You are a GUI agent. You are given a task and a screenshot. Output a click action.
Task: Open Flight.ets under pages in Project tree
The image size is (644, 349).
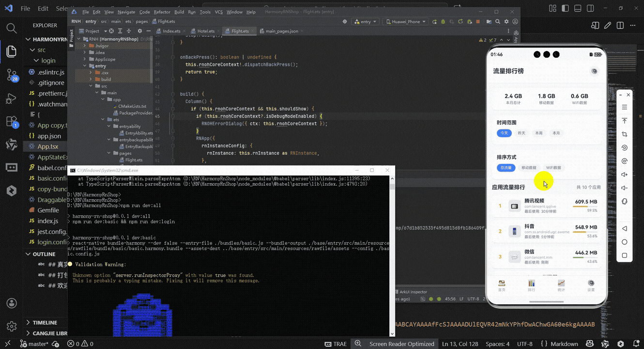(133, 160)
